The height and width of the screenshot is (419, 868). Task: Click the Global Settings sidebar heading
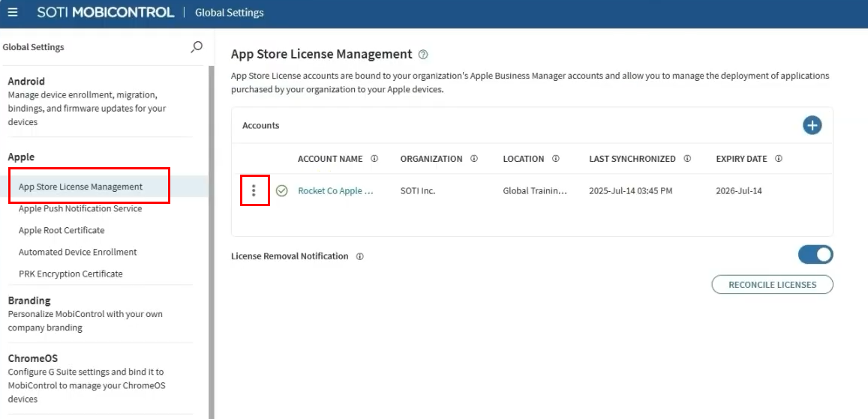pos(33,47)
